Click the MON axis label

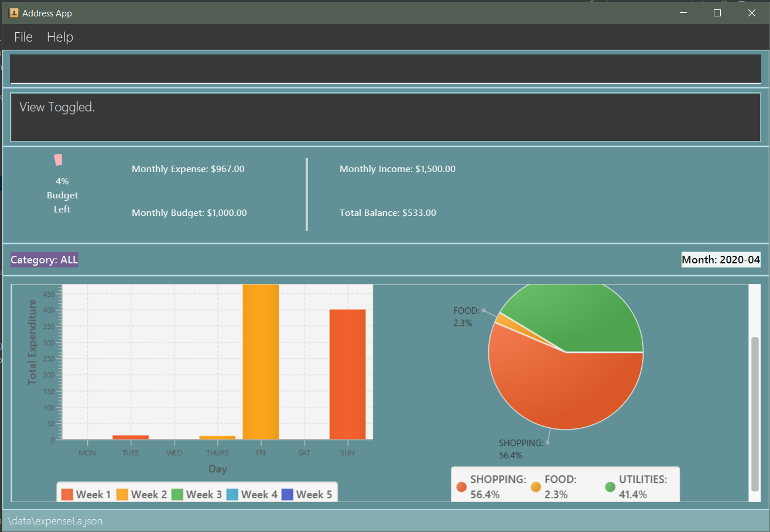(87, 452)
